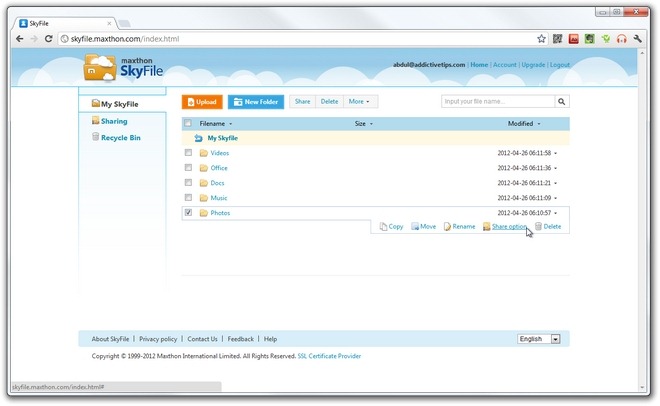Viewport: 660px width, 406px height.
Task: Click the New Folder button
Action: (x=256, y=102)
